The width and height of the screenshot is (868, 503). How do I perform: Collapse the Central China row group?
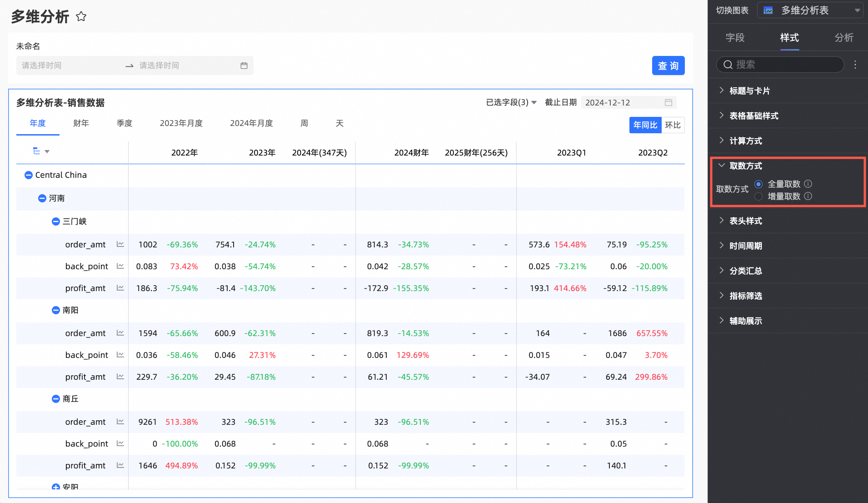point(28,175)
